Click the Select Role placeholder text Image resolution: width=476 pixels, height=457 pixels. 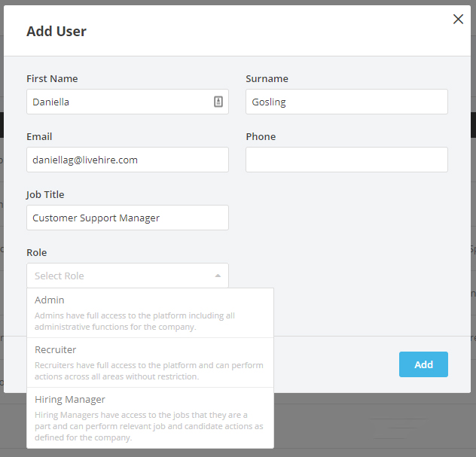coord(59,276)
